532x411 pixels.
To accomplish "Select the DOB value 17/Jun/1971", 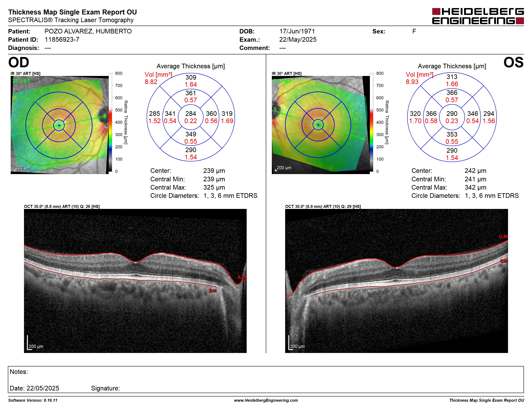I will click(x=297, y=31).
